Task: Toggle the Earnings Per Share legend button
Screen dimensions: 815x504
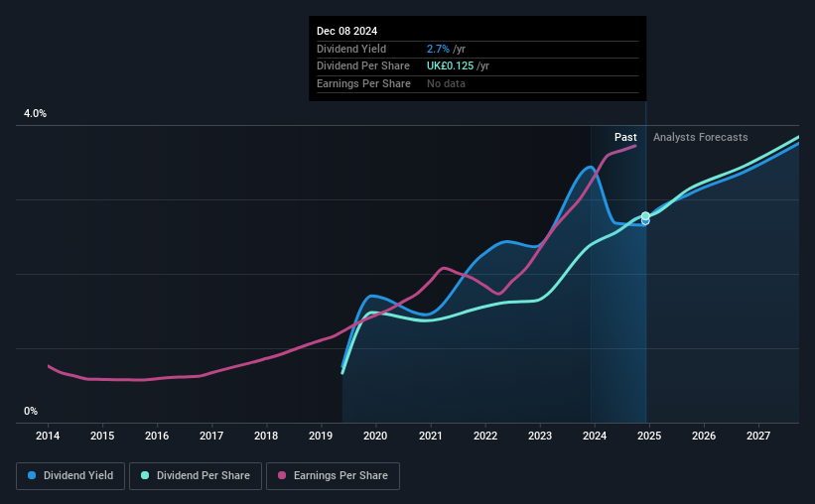Action: tap(334, 476)
